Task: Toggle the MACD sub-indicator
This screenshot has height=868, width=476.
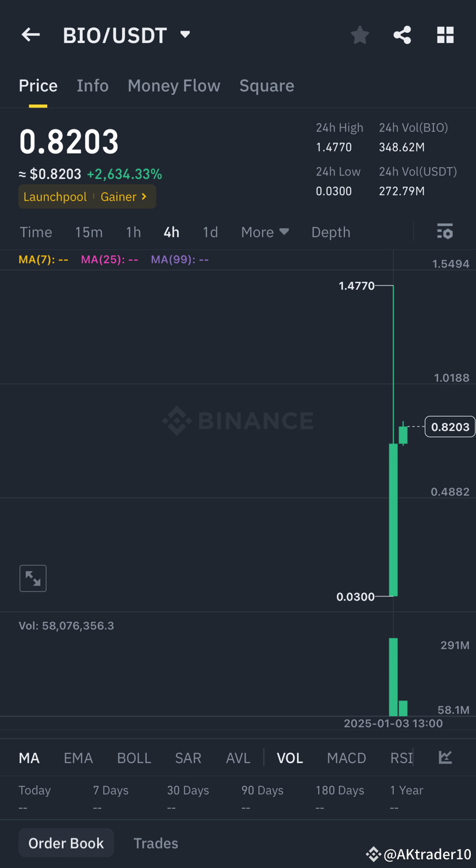Action: pyautogui.click(x=346, y=758)
